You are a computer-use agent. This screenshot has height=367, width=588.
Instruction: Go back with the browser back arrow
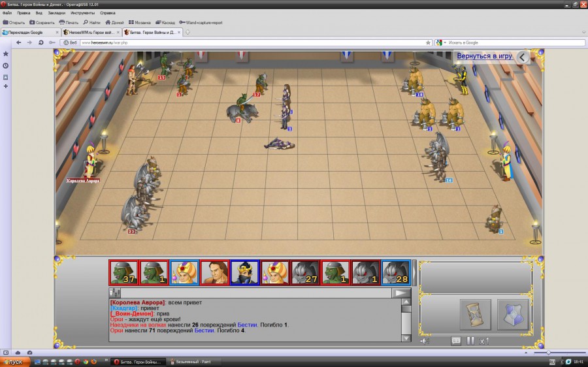coord(19,42)
